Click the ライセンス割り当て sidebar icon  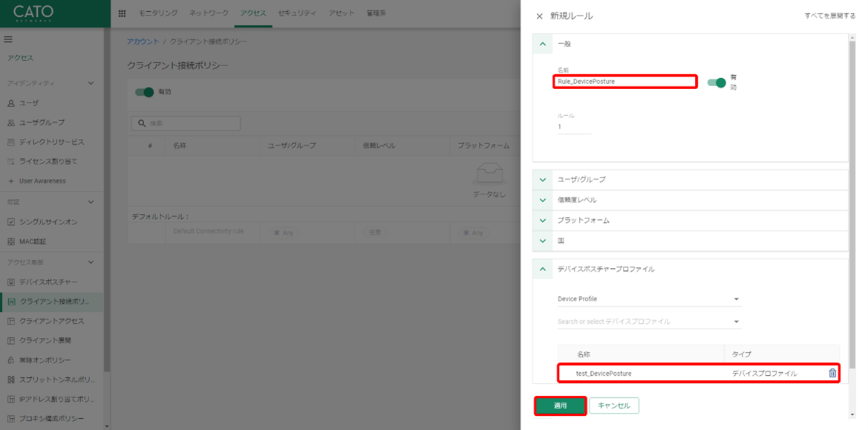[x=11, y=162]
